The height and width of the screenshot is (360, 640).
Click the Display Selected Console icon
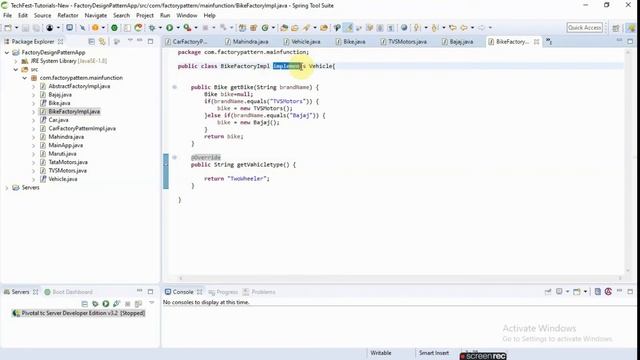559,291
